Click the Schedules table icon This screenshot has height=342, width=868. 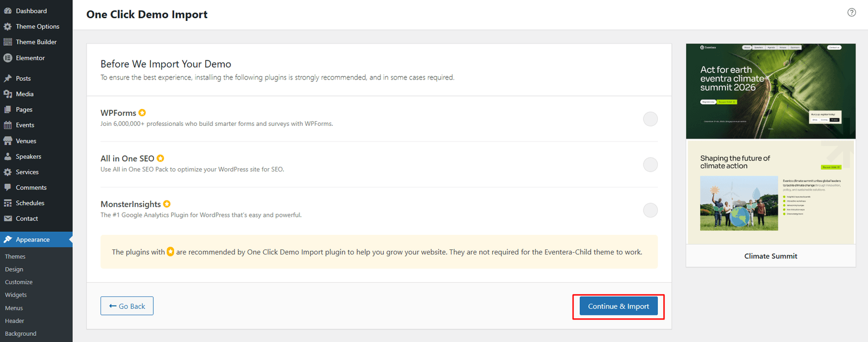pos(8,203)
